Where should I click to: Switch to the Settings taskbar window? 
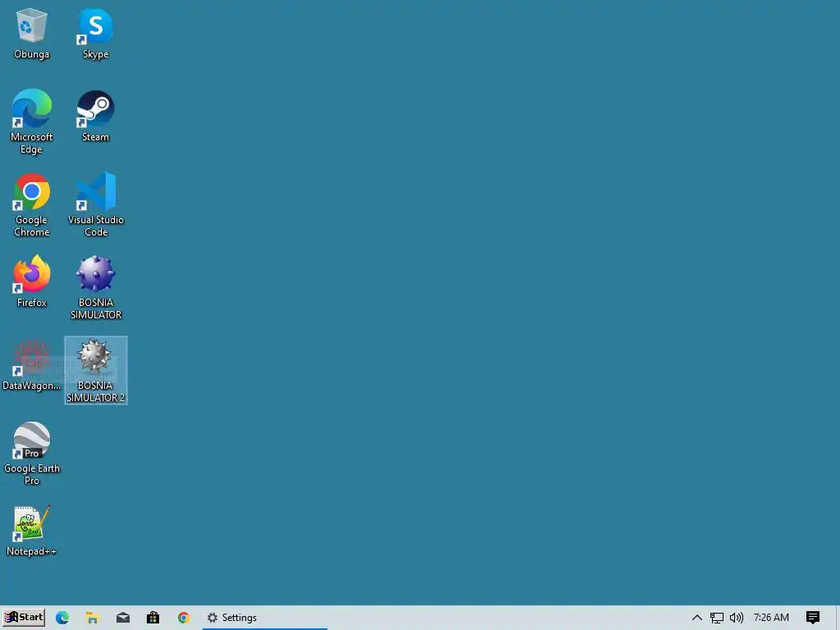[265, 618]
